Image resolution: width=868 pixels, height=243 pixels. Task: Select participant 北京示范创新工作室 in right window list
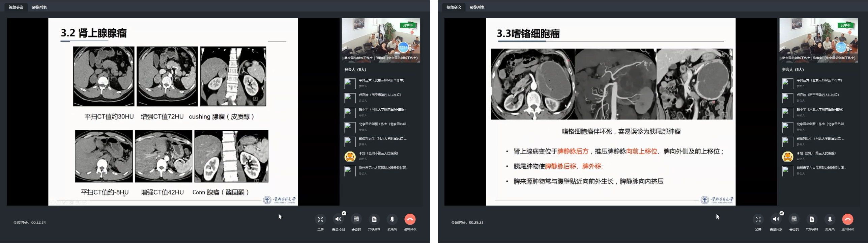point(819,127)
